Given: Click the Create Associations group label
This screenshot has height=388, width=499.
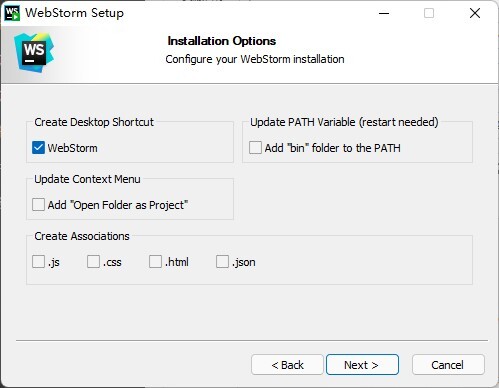Looking at the screenshot, I should click(x=82, y=236).
